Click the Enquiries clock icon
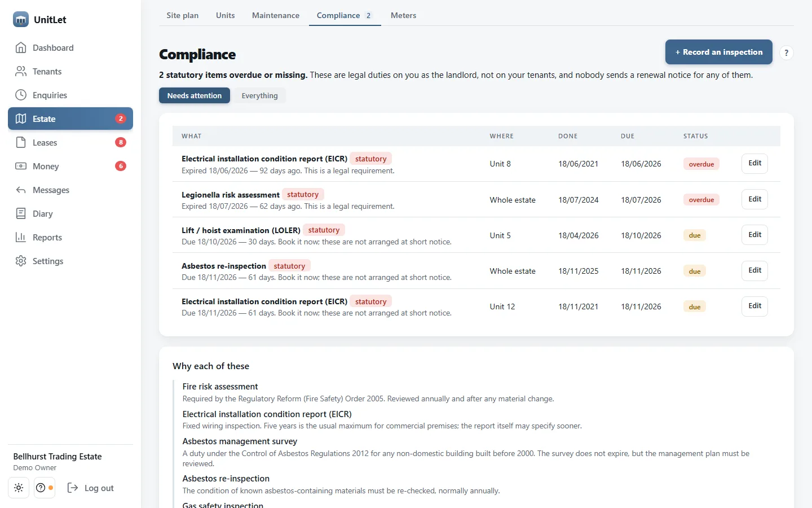812x508 pixels. [21, 95]
